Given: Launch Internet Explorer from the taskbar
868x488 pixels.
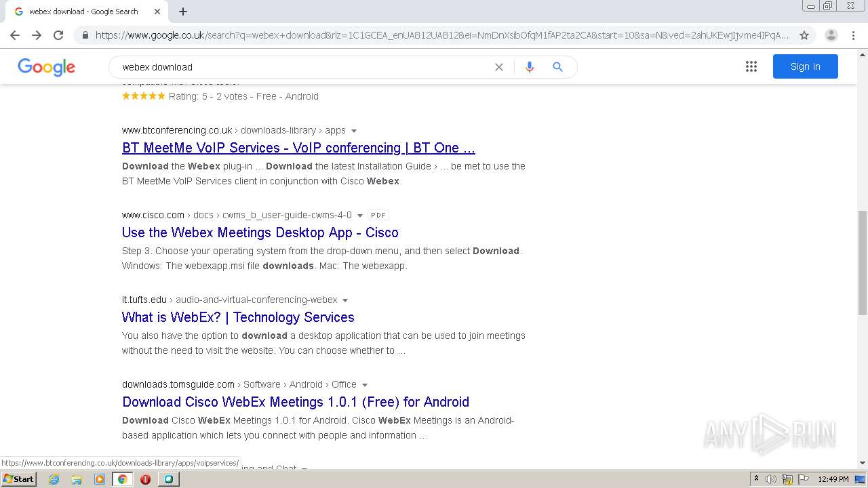Looking at the screenshot, I should 54,479.
